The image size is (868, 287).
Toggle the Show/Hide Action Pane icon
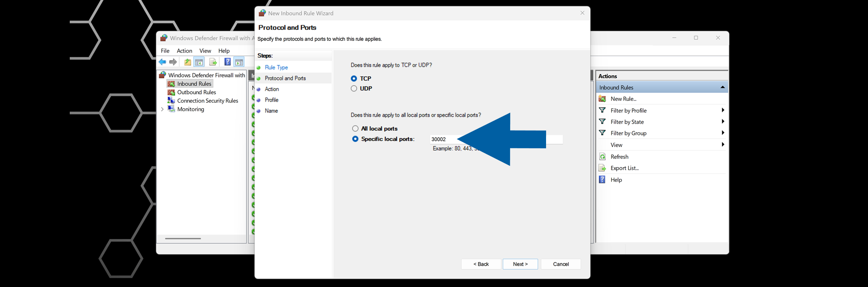(239, 62)
